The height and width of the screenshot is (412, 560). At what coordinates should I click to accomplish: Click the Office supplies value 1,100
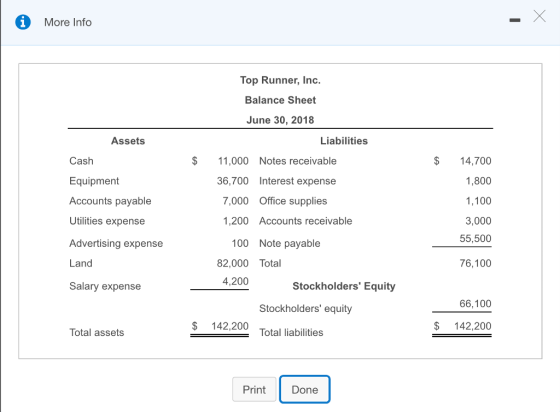[x=478, y=201]
